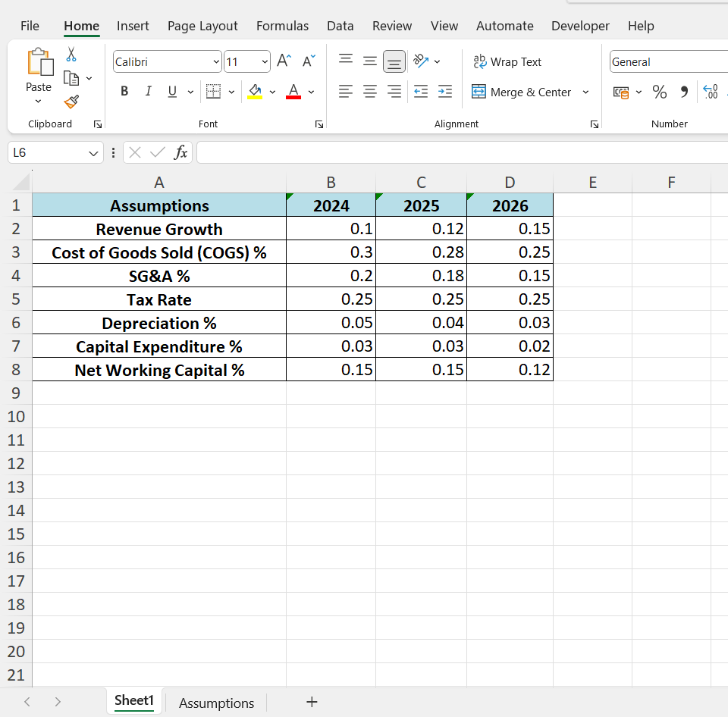Click the Increase Font Size icon
The image size is (728, 717).
click(x=284, y=61)
